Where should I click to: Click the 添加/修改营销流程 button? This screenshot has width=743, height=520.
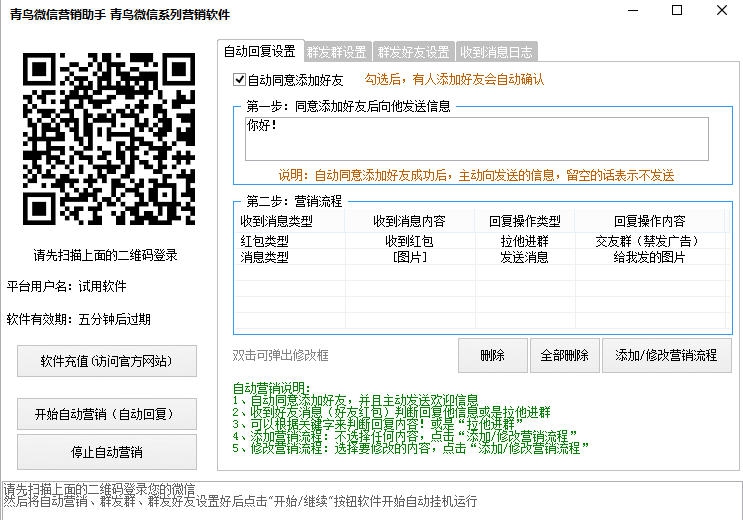[x=666, y=355]
